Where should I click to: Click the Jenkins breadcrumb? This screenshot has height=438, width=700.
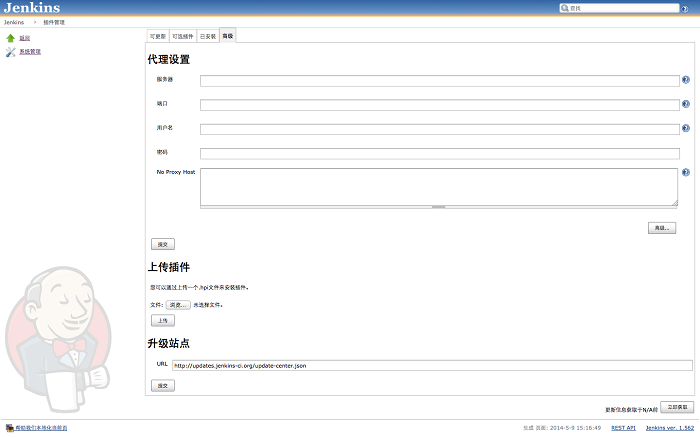point(14,22)
